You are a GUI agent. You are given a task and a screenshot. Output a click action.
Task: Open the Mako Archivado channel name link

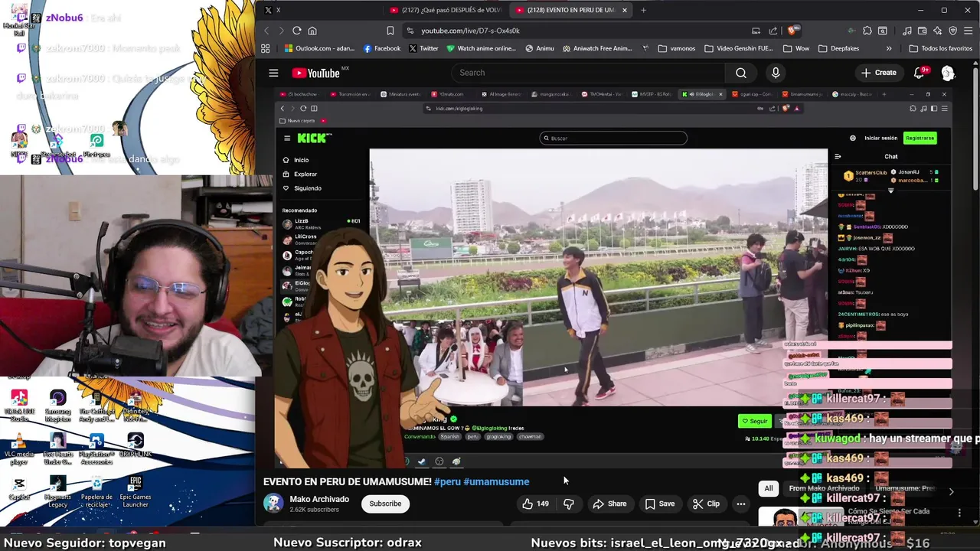click(319, 499)
